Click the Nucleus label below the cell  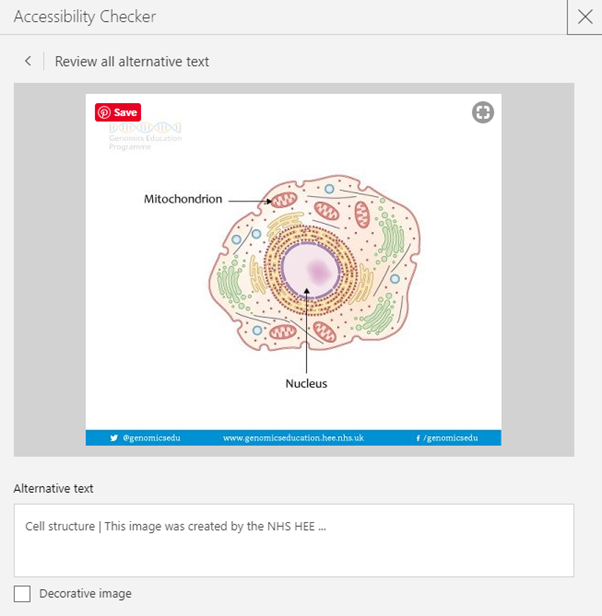[x=305, y=383]
